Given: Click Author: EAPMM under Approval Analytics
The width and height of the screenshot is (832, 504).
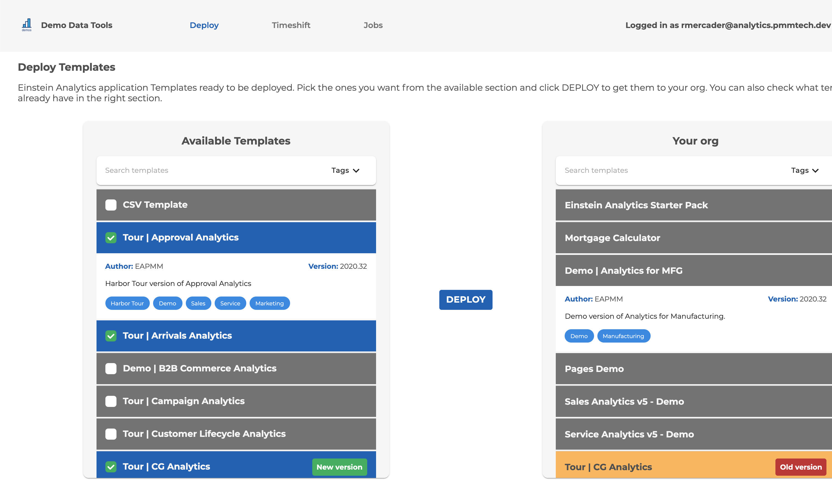Looking at the screenshot, I should click(134, 266).
